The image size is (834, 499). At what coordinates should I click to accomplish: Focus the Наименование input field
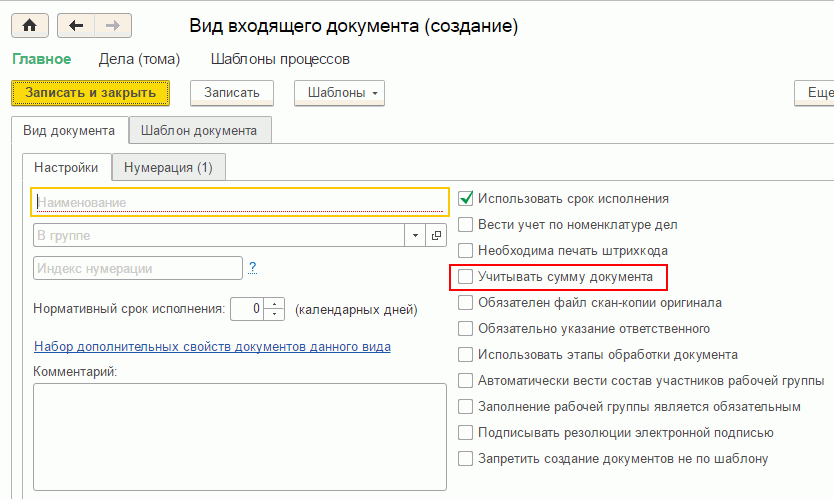coord(240,202)
